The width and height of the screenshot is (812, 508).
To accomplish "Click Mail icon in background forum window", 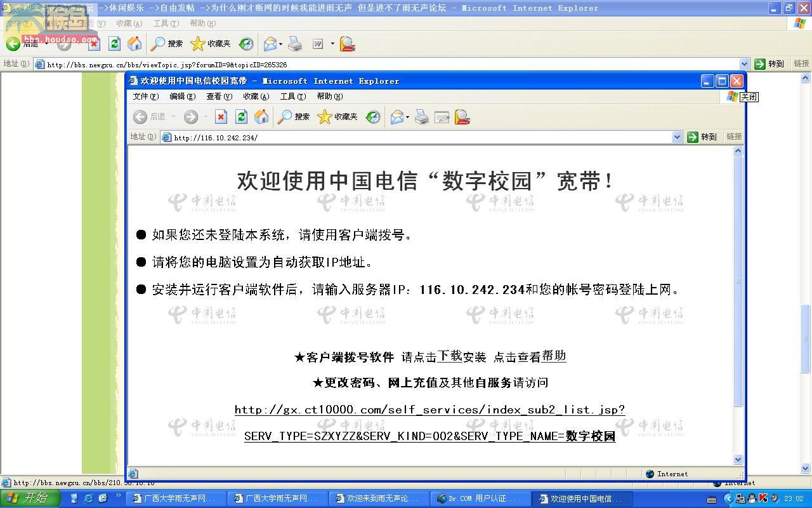I will pyautogui.click(x=270, y=44).
